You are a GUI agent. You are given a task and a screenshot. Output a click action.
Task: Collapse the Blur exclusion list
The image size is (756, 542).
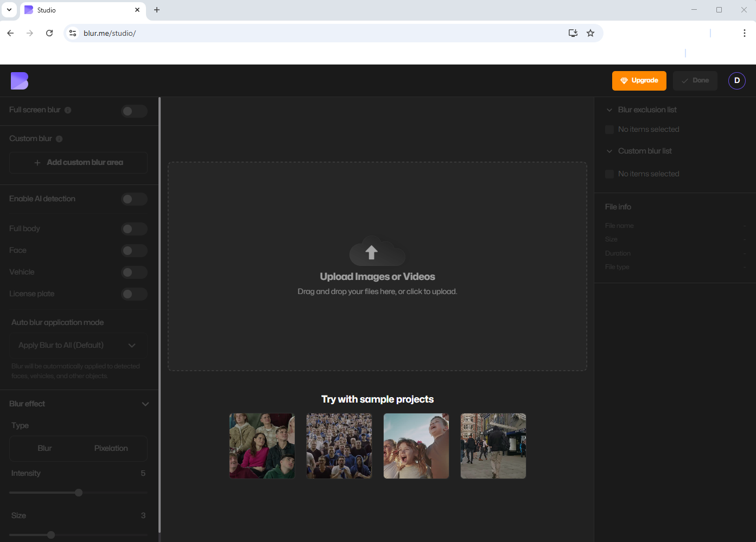[609, 110]
